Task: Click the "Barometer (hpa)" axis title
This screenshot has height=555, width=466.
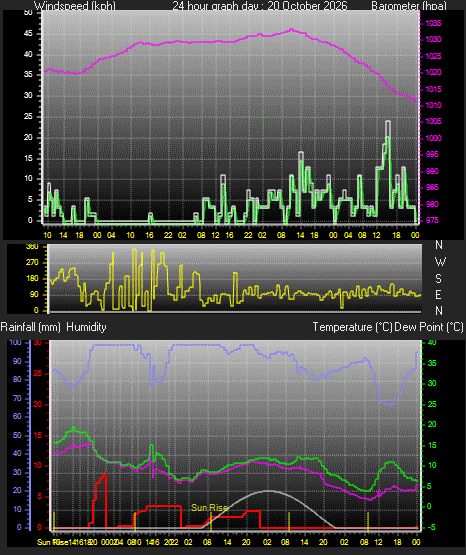Action: point(409,6)
